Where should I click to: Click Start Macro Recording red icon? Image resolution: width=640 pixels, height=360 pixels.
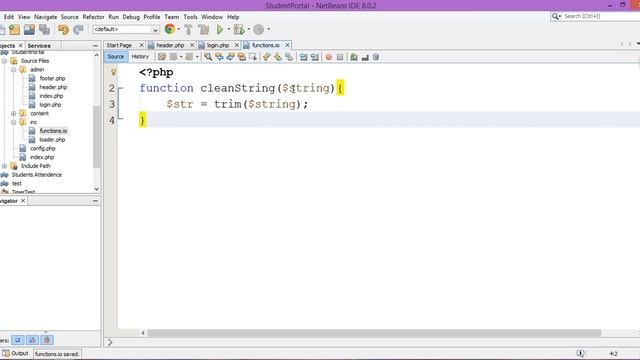click(x=329, y=57)
